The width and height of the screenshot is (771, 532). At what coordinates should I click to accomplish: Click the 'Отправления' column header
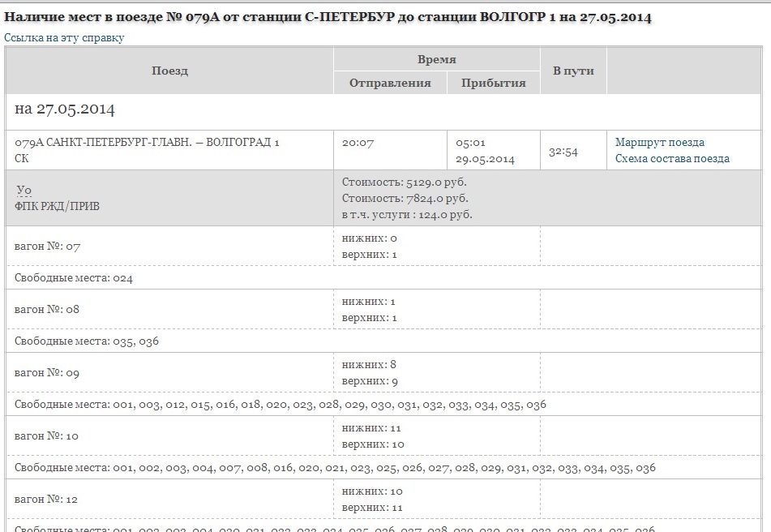(x=390, y=83)
